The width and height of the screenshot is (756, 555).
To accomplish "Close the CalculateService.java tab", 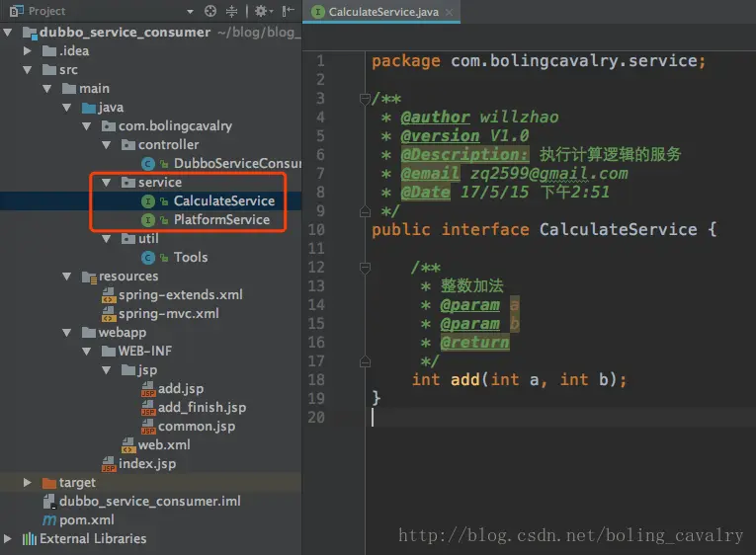I will (449, 12).
